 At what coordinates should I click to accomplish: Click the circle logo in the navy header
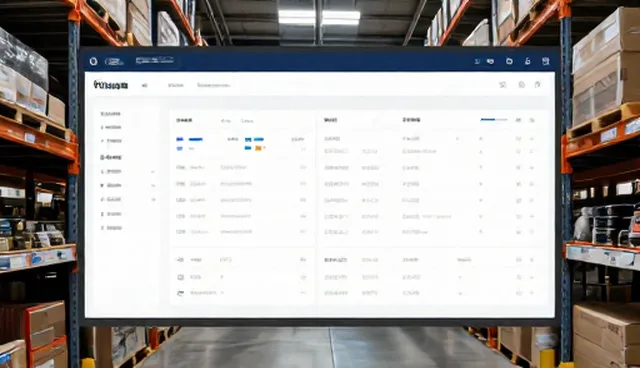[x=93, y=62]
